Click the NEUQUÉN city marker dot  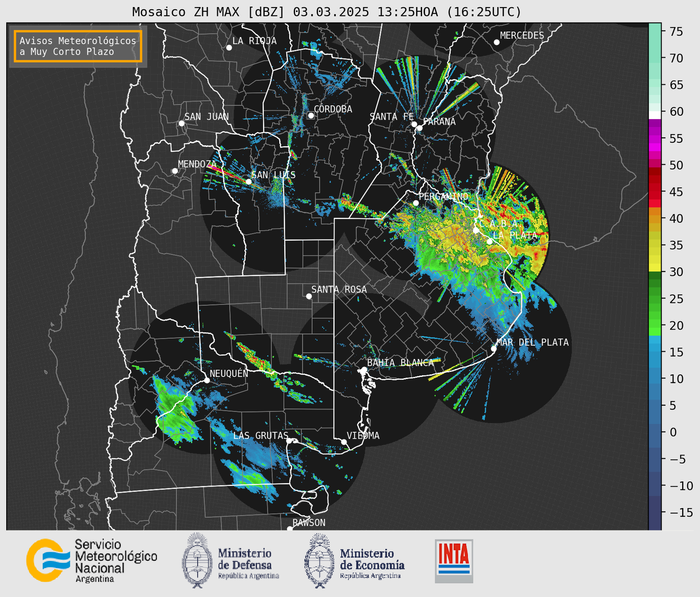coord(207,380)
